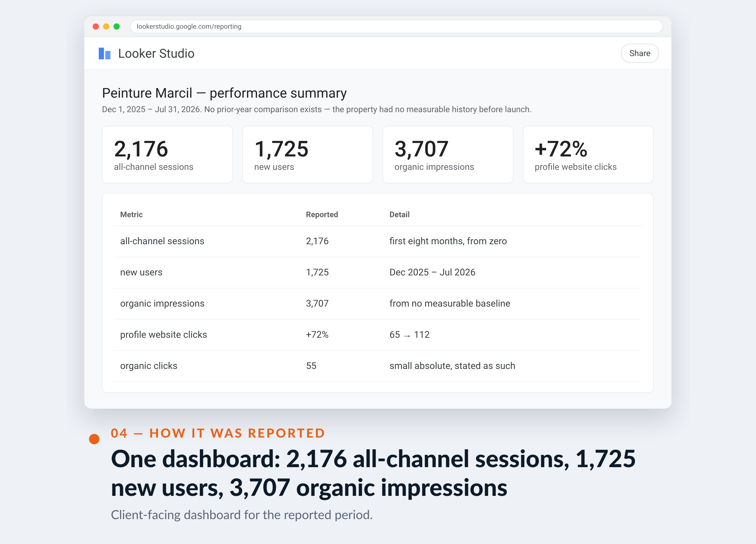Click 'small absolute, stated as such' detail
The image size is (756, 544).
452,366
